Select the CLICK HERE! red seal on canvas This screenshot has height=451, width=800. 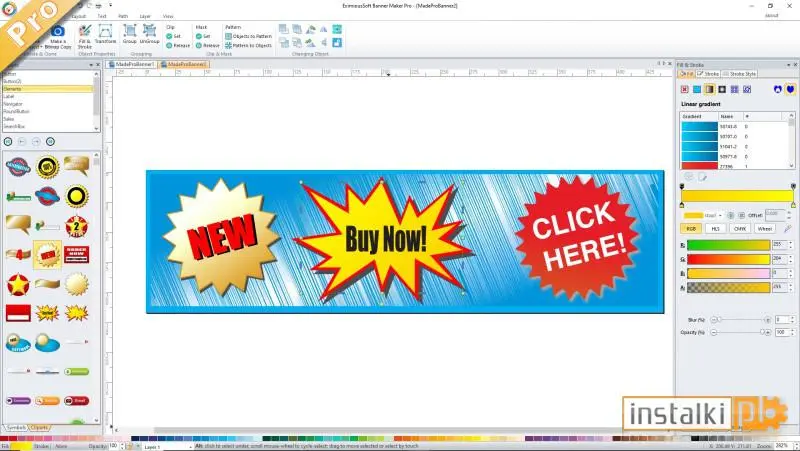click(x=578, y=237)
